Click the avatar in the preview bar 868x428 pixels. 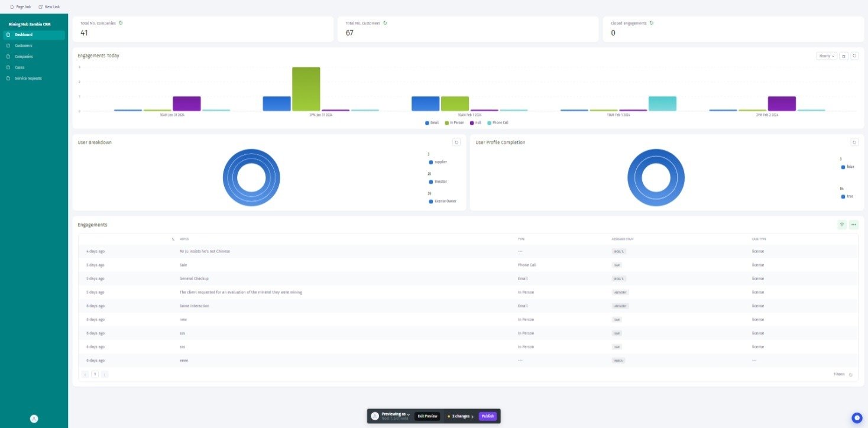375,416
